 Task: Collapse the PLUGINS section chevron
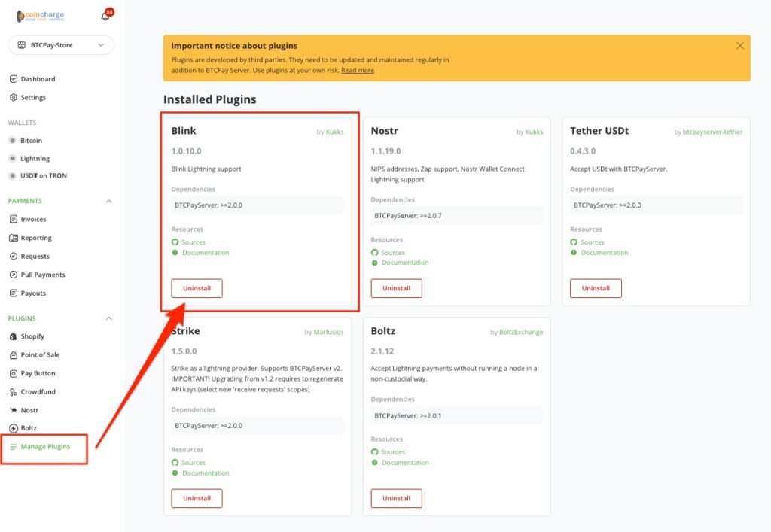coord(108,318)
